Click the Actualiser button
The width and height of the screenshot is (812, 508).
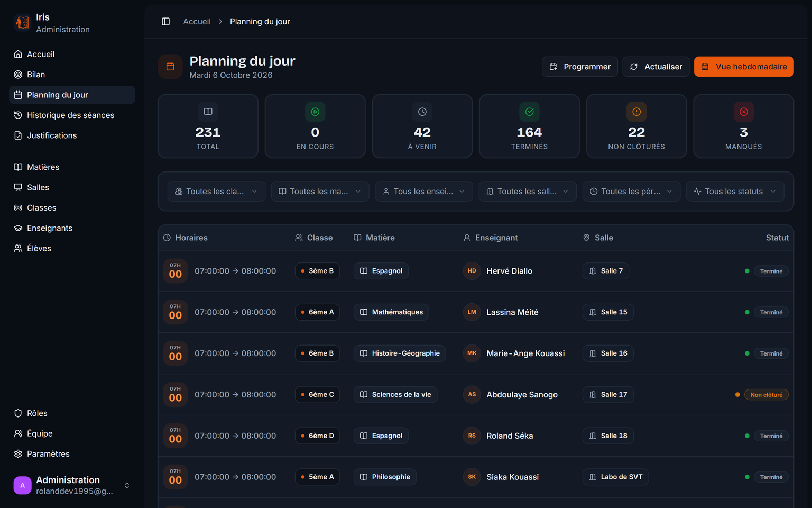click(656, 67)
